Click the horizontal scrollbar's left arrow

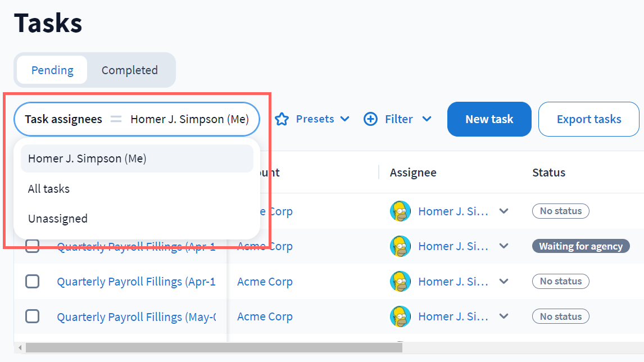(20, 348)
